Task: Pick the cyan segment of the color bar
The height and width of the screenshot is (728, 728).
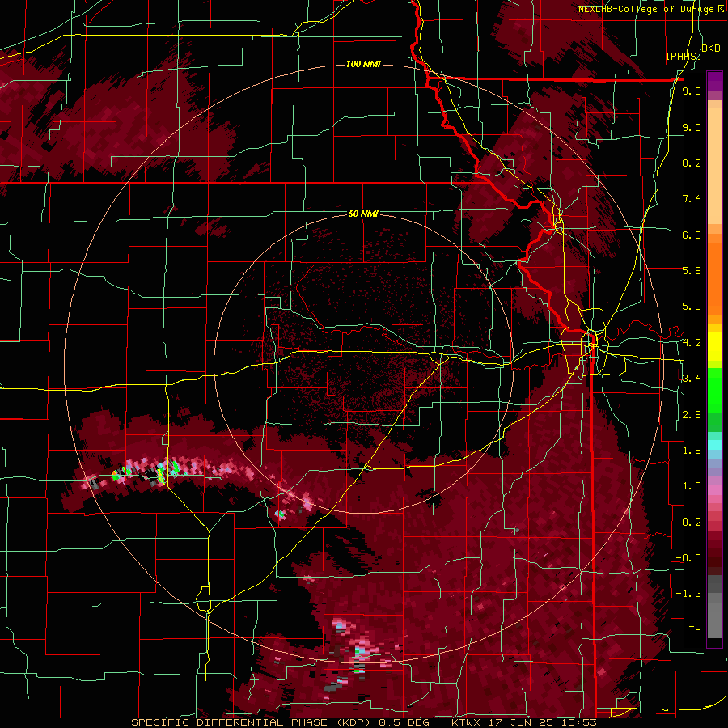Action: (x=714, y=445)
